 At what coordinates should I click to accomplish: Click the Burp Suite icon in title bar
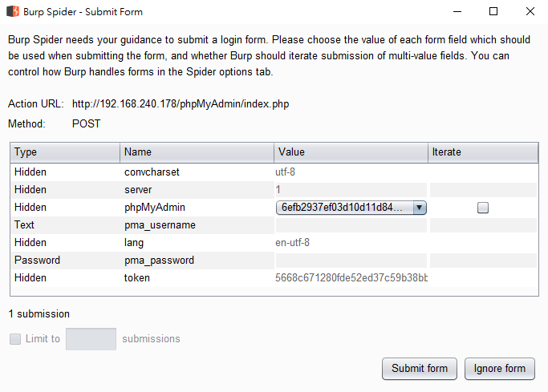point(13,12)
